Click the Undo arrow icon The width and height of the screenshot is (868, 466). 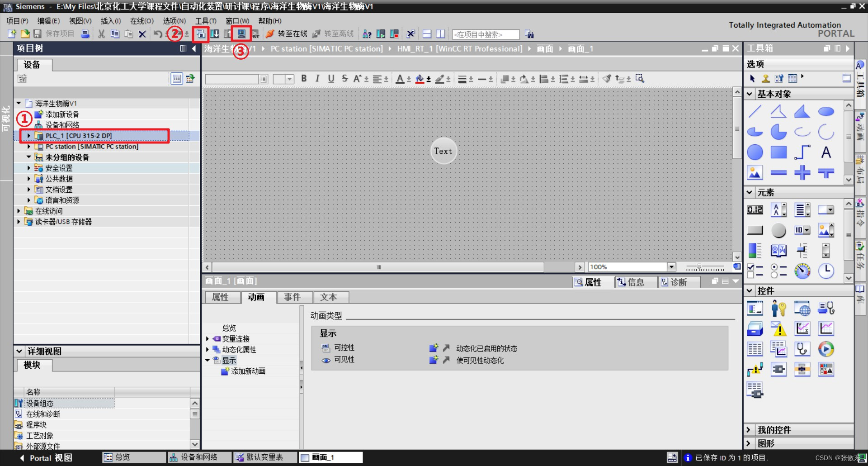pyautogui.click(x=157, y=34)
